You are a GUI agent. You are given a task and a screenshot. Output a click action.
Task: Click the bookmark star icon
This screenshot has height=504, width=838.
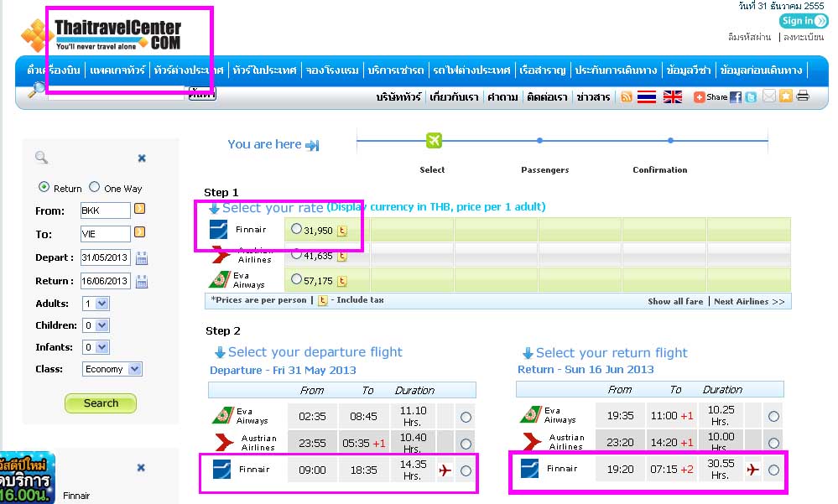click(x=786, y=96)
